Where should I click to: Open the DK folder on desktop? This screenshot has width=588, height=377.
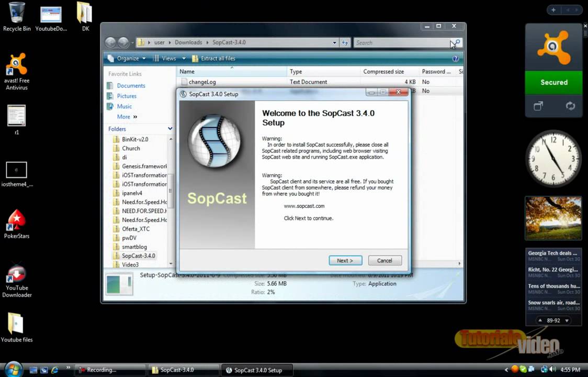(85, 17)
